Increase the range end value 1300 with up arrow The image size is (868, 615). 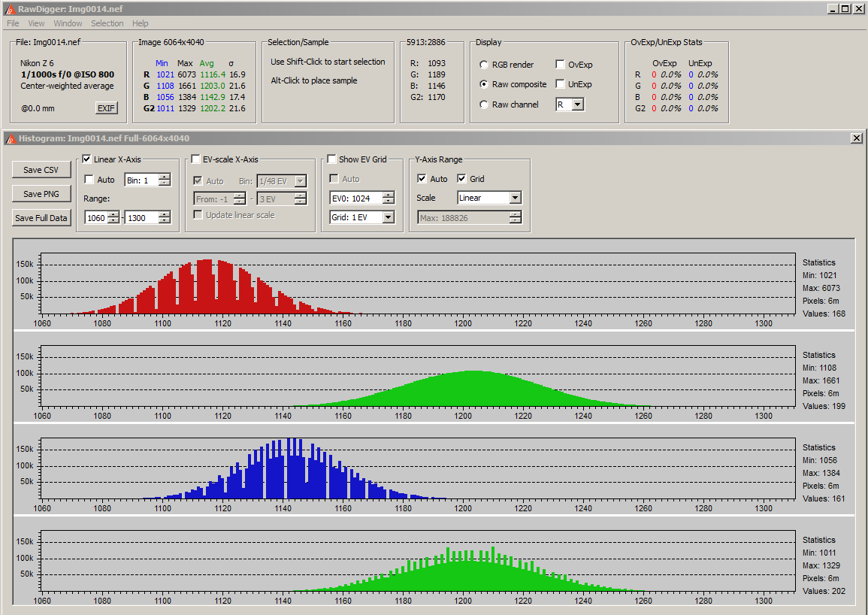(x=165, y=214)
